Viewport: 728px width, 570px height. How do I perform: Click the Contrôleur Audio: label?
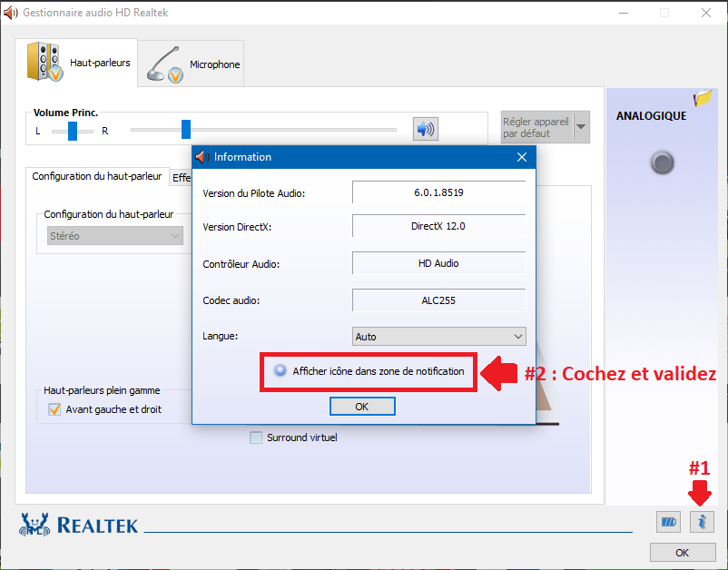pos(241,264)
